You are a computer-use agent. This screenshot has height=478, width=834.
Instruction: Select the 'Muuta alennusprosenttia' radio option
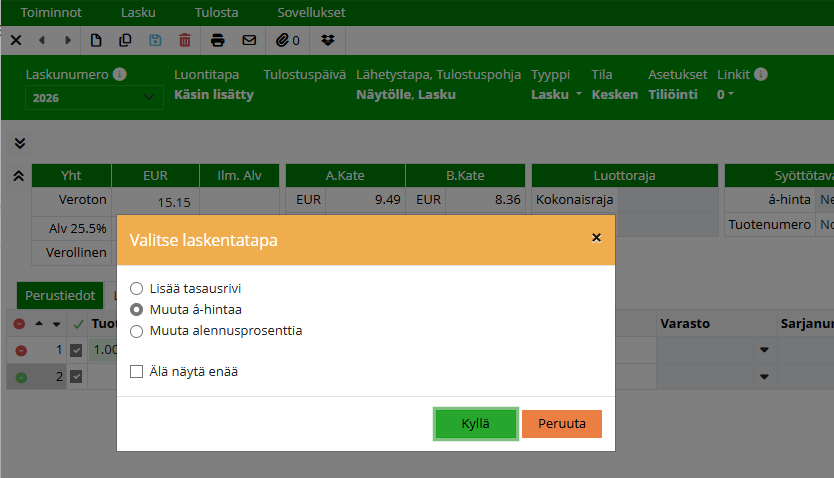[137, 330]
